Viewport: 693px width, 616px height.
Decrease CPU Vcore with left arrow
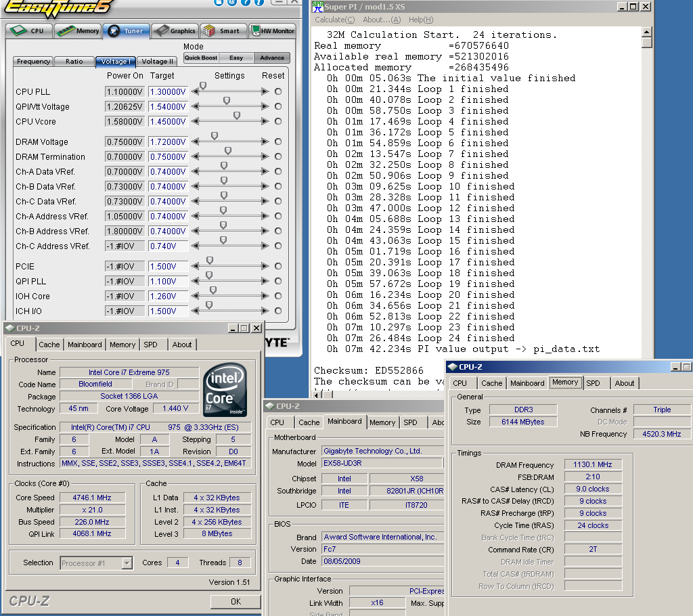[195, 121]
